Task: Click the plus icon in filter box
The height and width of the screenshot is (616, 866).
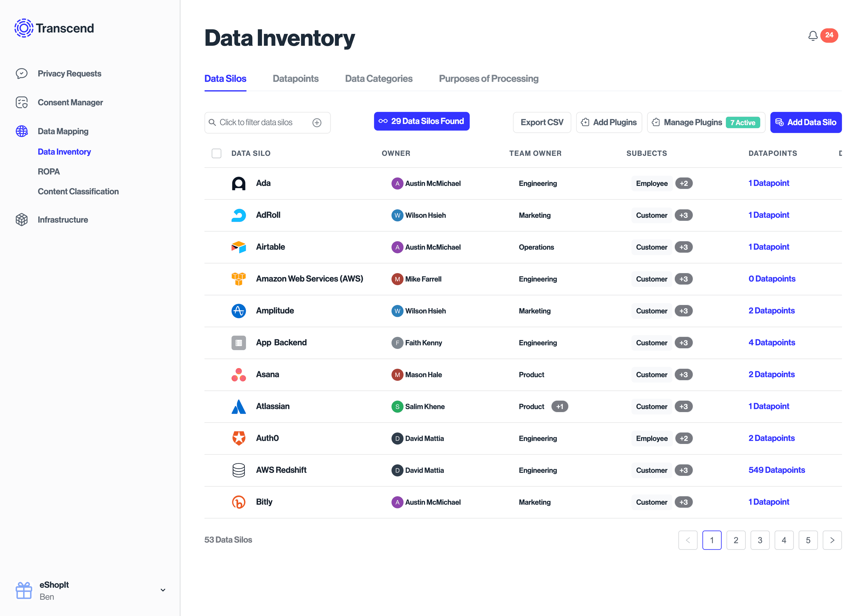Action: click(x=317, y=122)
